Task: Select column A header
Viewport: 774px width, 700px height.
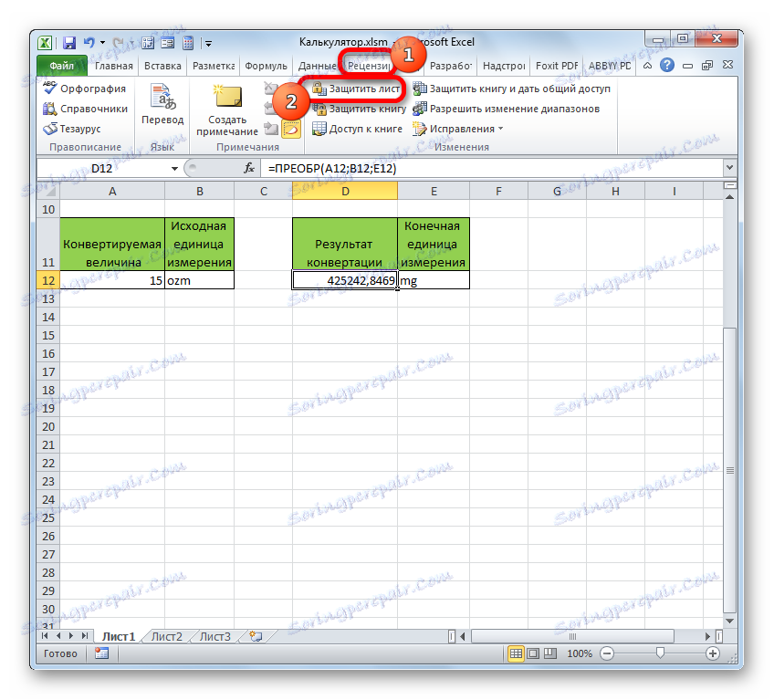Action: click(x=112, y=191)
